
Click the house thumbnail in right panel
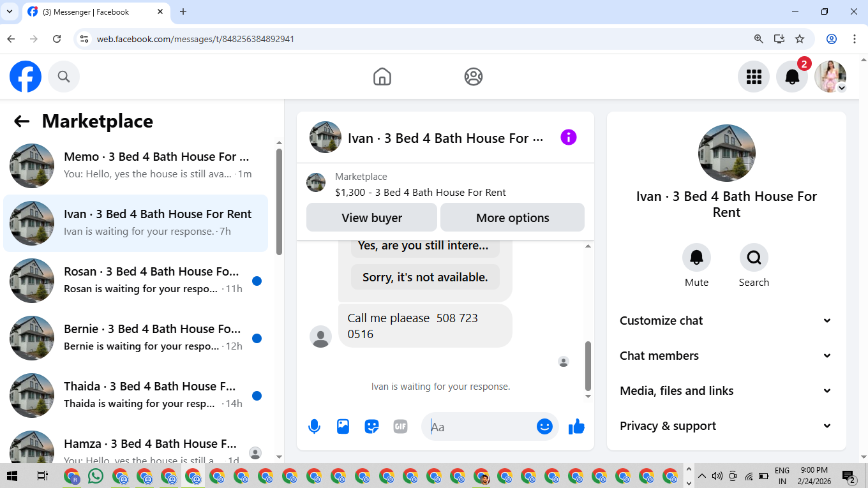(x=727, y=153)
